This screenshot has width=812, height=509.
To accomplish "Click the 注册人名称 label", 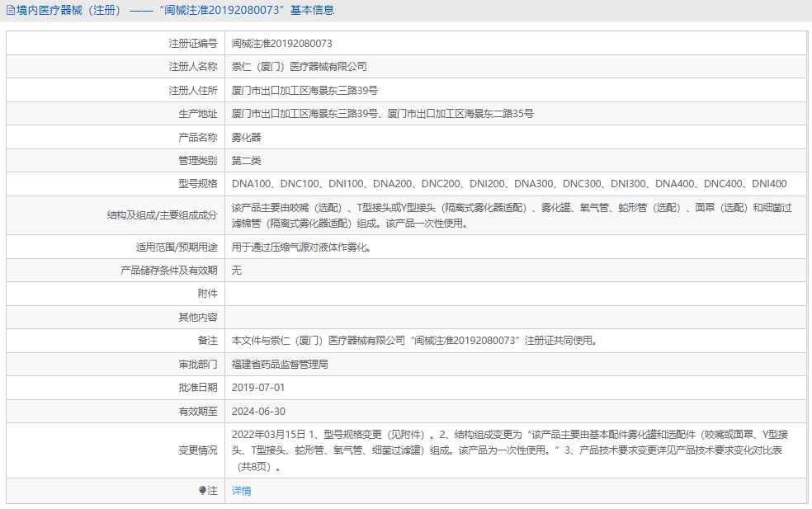I will (193, 67).
